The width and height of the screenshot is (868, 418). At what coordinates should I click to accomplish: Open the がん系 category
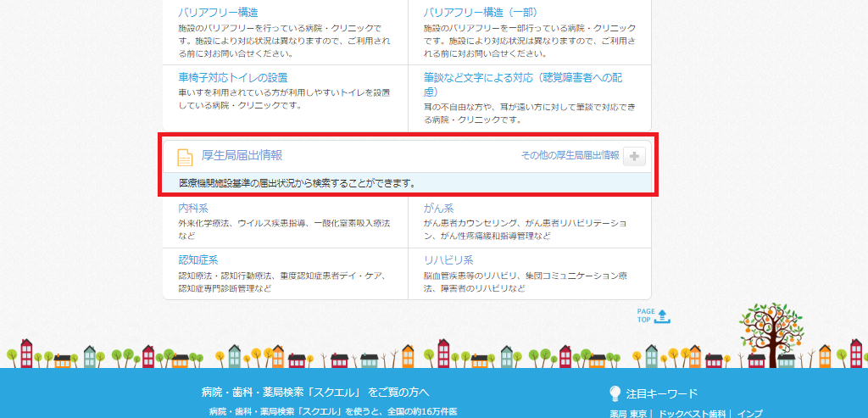[439, 208]
